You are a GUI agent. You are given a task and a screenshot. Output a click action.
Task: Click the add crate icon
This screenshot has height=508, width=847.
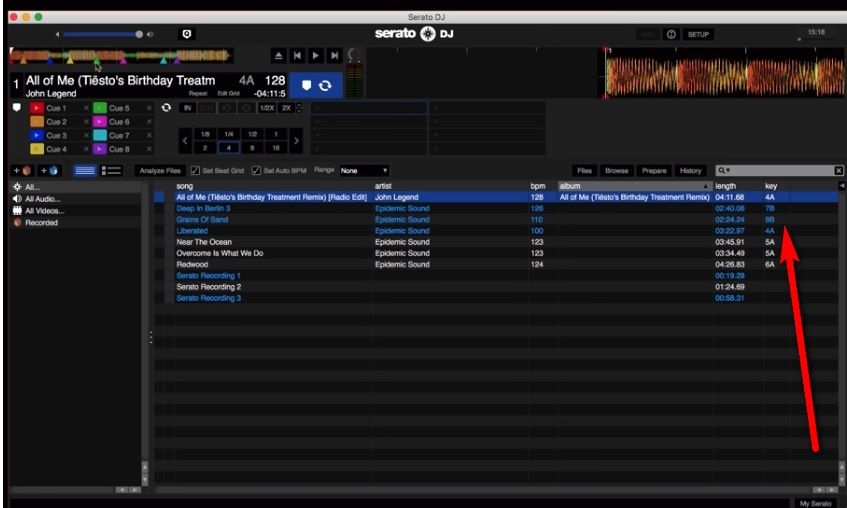(x=22, y=171)
